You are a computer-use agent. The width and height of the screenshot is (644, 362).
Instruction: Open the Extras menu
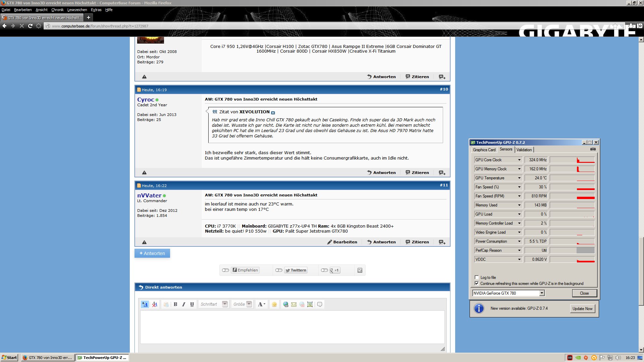pos(96,10)
